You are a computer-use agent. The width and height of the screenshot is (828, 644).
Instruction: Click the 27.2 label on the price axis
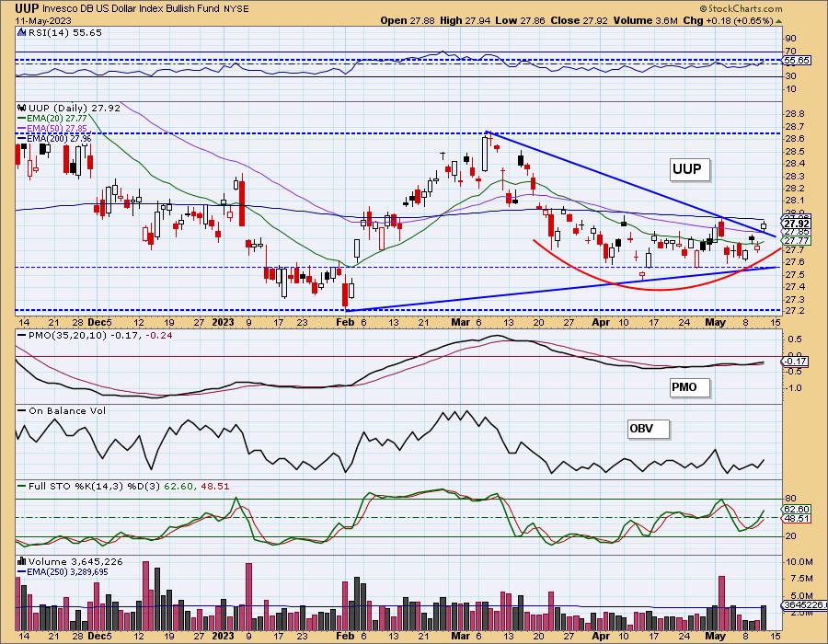point(795,311)
